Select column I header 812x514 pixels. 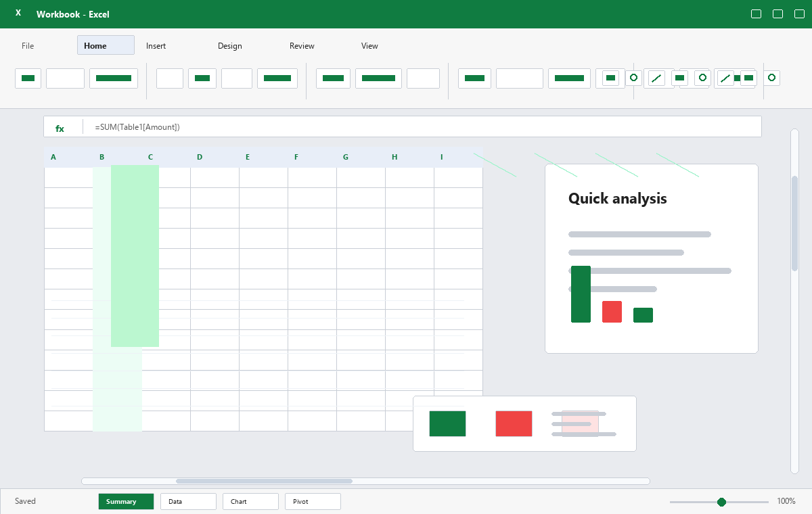(x=442, y=158)
